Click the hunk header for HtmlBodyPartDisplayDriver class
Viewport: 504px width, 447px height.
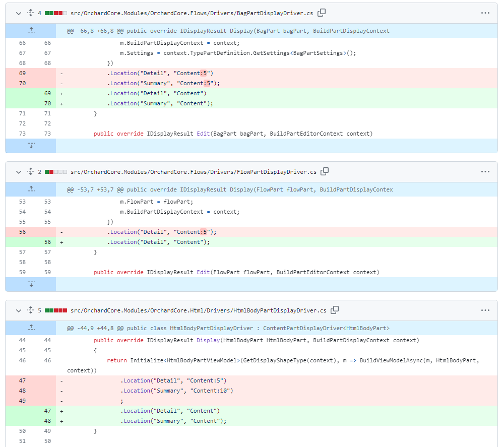point(228,328)
